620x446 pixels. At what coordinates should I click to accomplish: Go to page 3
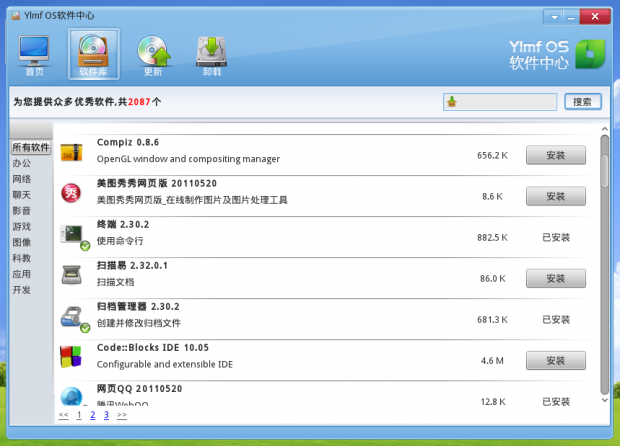coord(106,415)
